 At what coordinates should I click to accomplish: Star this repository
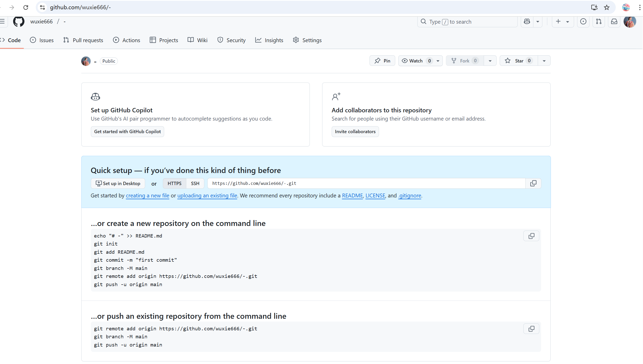coord(519,61)
